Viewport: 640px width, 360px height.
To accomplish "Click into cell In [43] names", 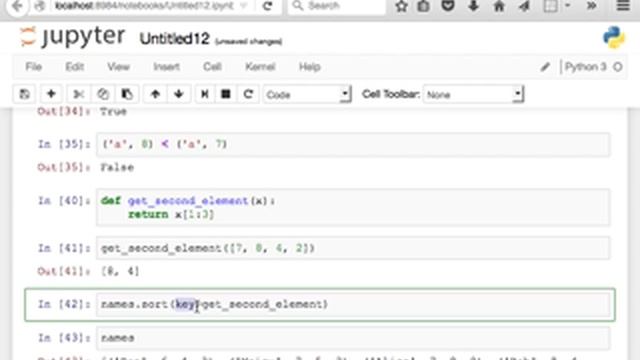I will 353,338.
